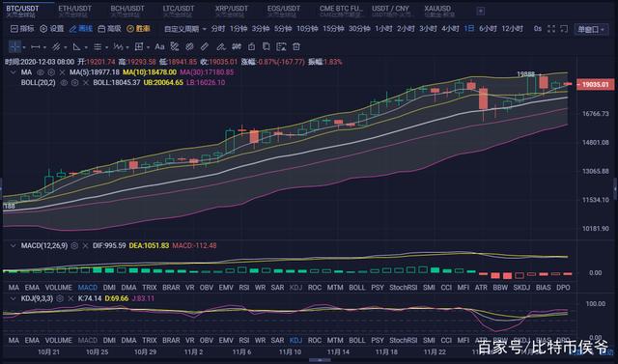Viewport: 618px width, 364px height.
Task: Open the 自定义周期 custom period dropdown
Action: pyautogui.click(x=185, y=29)
